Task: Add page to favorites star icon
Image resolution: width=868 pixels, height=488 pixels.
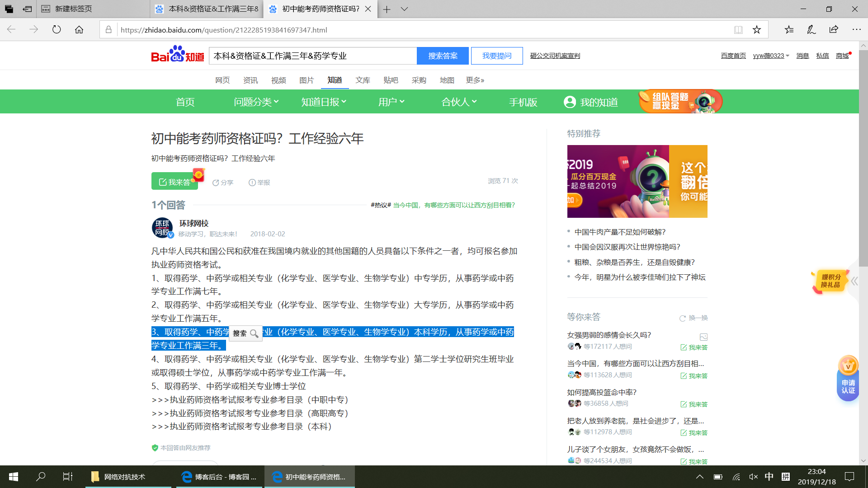Action: (757, 30)
